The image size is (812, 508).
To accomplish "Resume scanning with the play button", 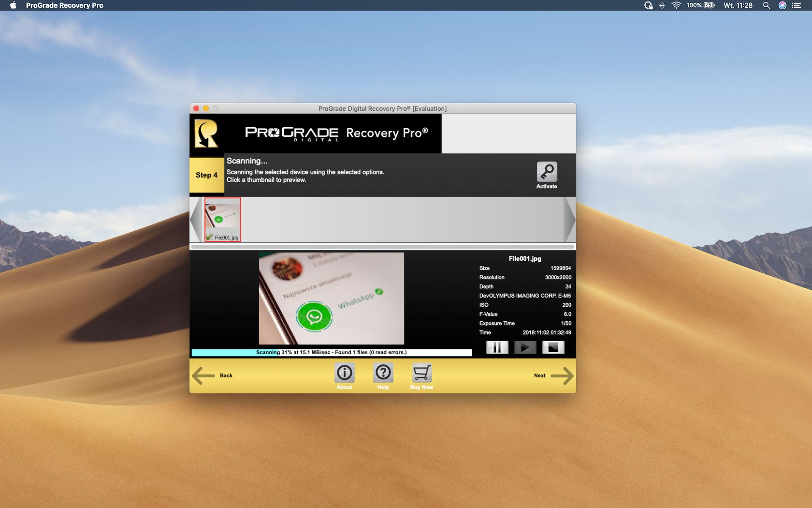I will click(x=525, y=347).
